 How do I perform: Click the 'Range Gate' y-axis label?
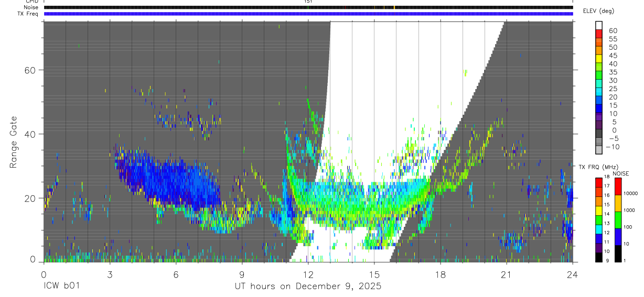tap(14, 141)
